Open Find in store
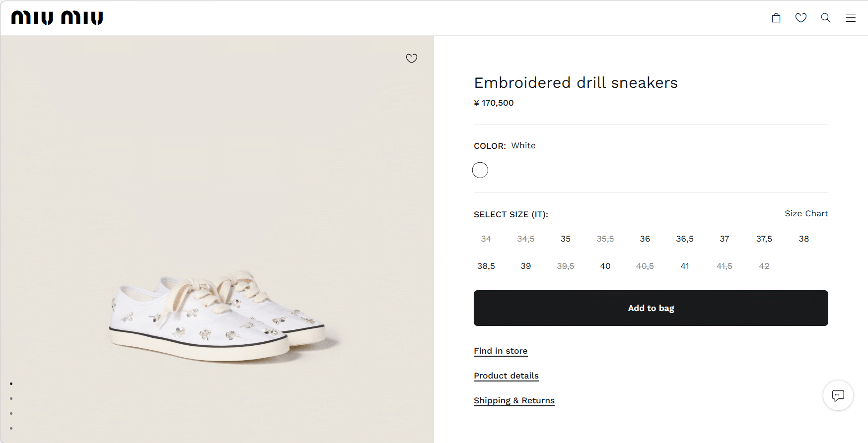 point(501,351)
